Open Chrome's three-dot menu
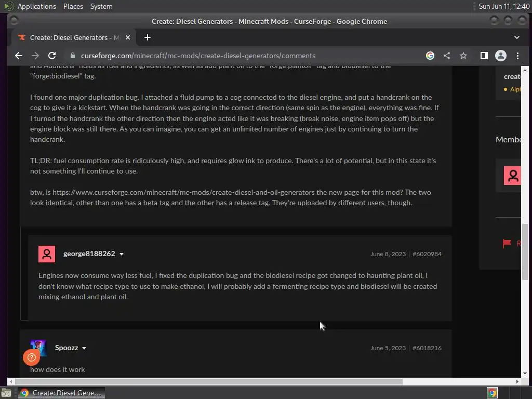The height and width of the screenshot is (399, 532). (517, 56)
